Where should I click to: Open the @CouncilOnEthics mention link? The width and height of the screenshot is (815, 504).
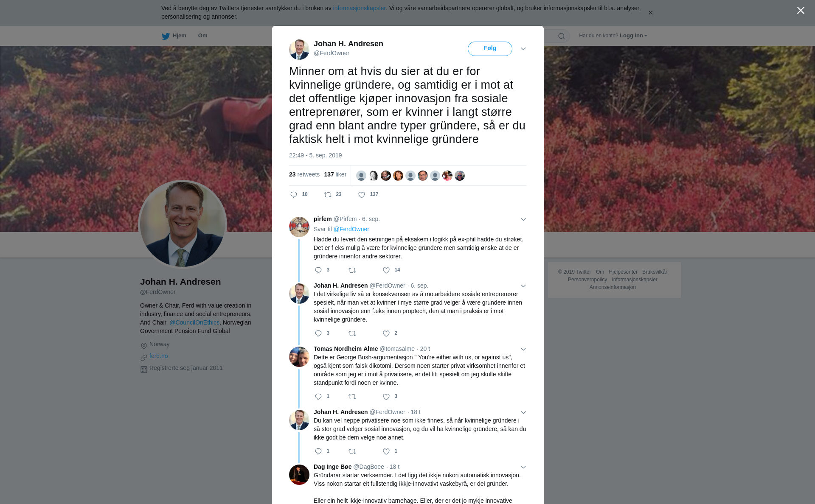(x=194, y=322)
